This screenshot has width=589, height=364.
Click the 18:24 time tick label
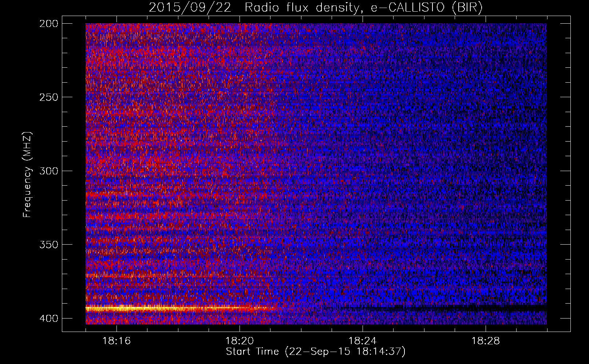pos(363,341)
